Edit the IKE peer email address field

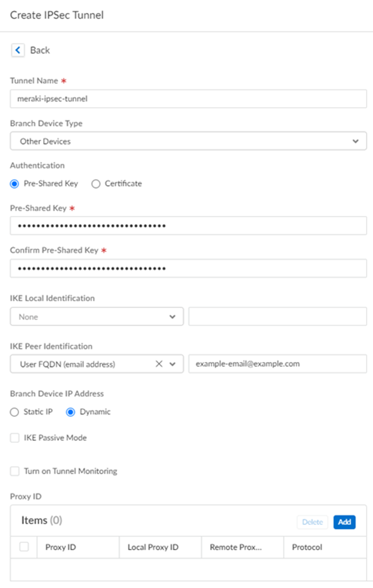click(x=277, y=364)
